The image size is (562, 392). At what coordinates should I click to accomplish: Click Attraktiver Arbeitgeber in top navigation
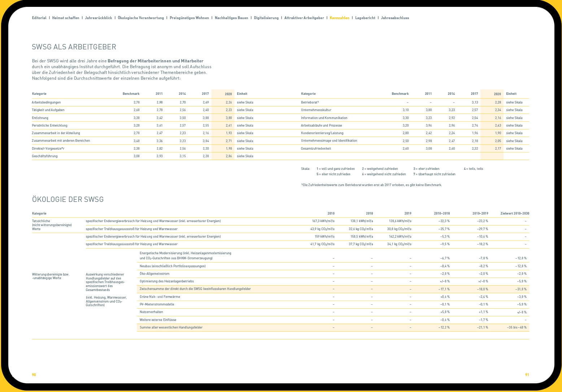304,18
